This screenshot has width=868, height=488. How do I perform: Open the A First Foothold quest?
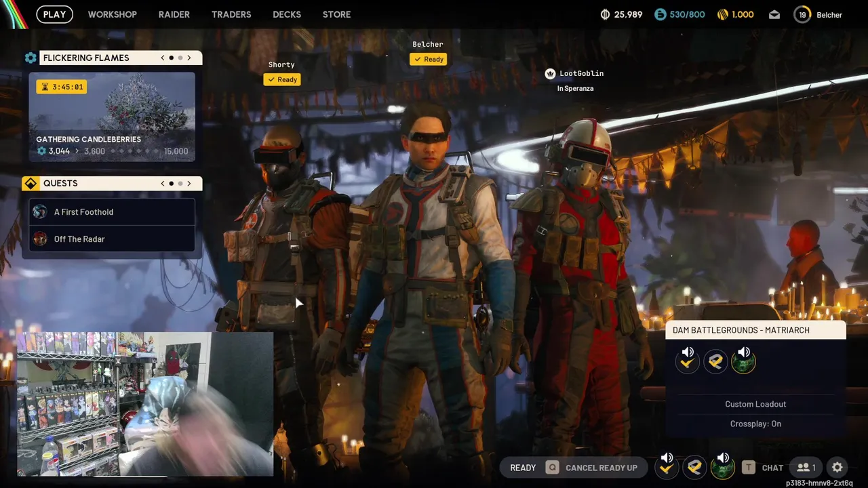click(112, 211)
